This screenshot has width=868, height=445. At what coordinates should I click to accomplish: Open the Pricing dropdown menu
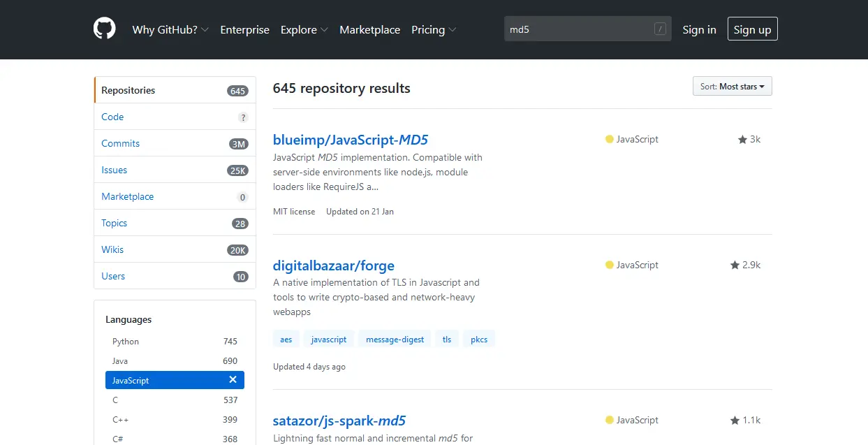(434, 29)
